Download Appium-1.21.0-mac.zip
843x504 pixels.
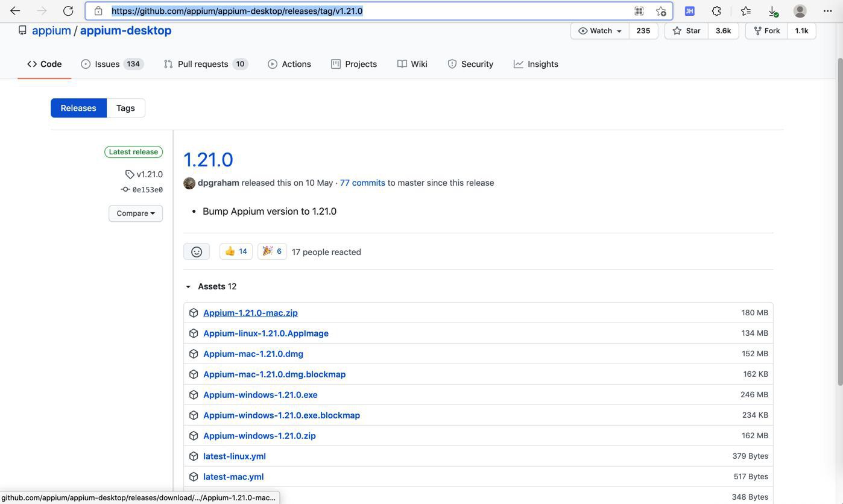(x=250, y=313)
